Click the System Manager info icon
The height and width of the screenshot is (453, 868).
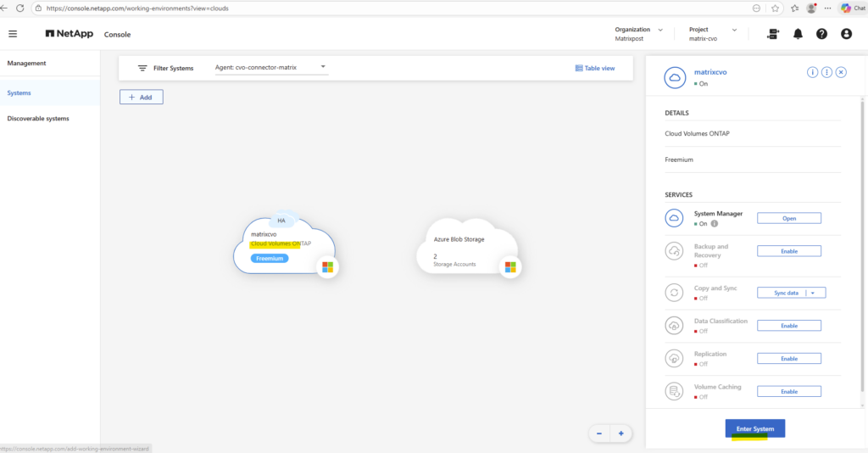pyautogui.click(x=714, y=224)
